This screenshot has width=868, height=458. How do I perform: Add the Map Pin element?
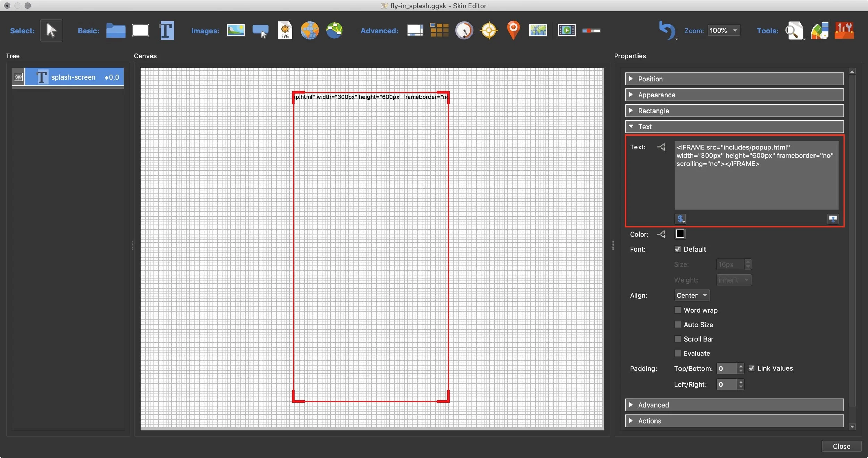click(x=514, y=31)
